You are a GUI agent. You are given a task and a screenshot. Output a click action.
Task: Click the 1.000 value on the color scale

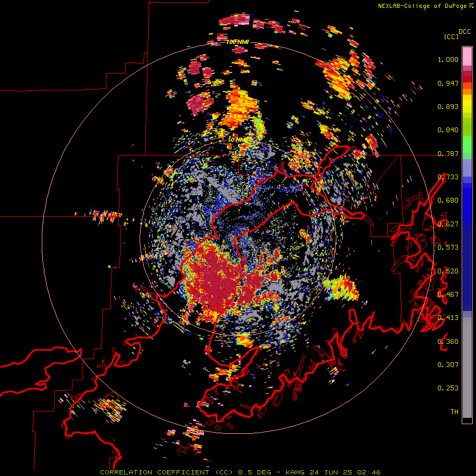coord(448,59)
